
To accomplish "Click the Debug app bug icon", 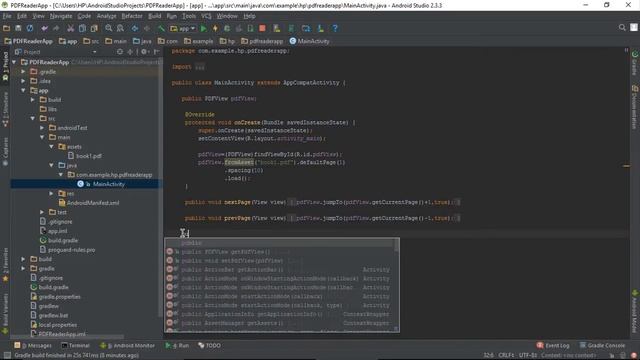I will (x=227, y=28).
